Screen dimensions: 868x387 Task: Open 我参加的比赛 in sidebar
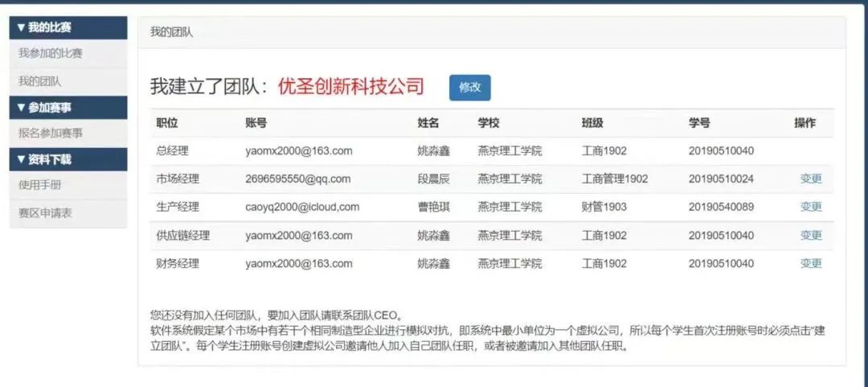[51, 54]
